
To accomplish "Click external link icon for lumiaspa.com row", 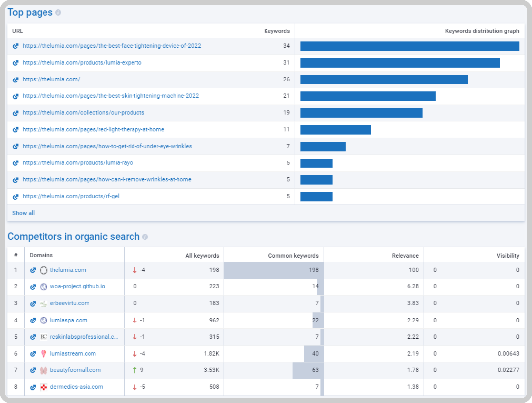I will [33, 321].
